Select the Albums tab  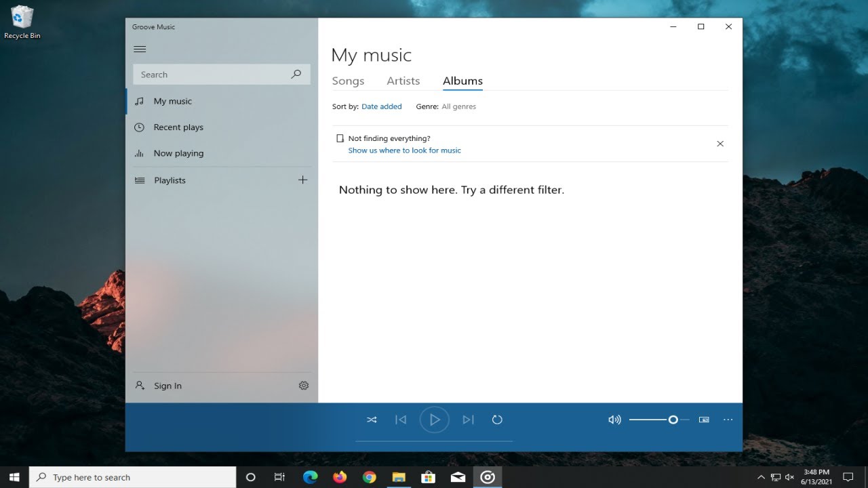[462, 81]
